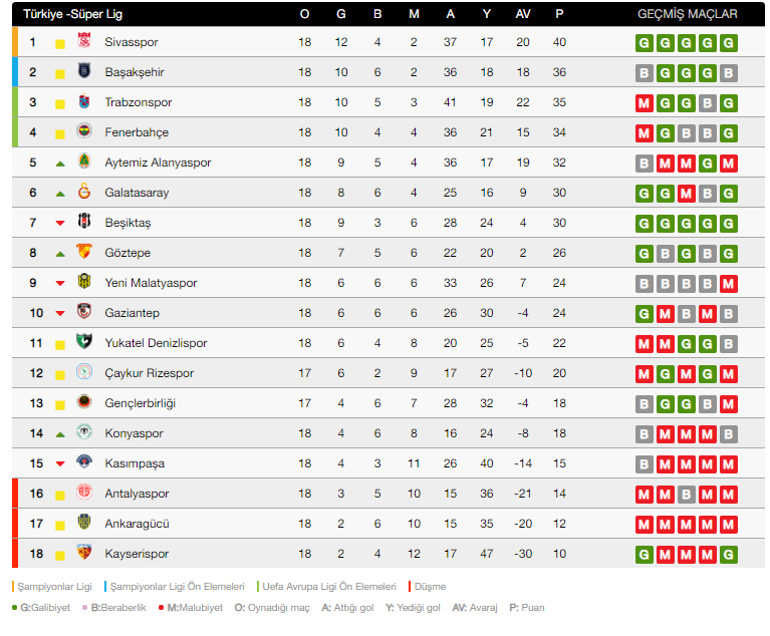Viewport: 770px width, 636px height.
Task: Click the GEÇMİŞ MAÇLAR column header
Action: tap(687, 15)
